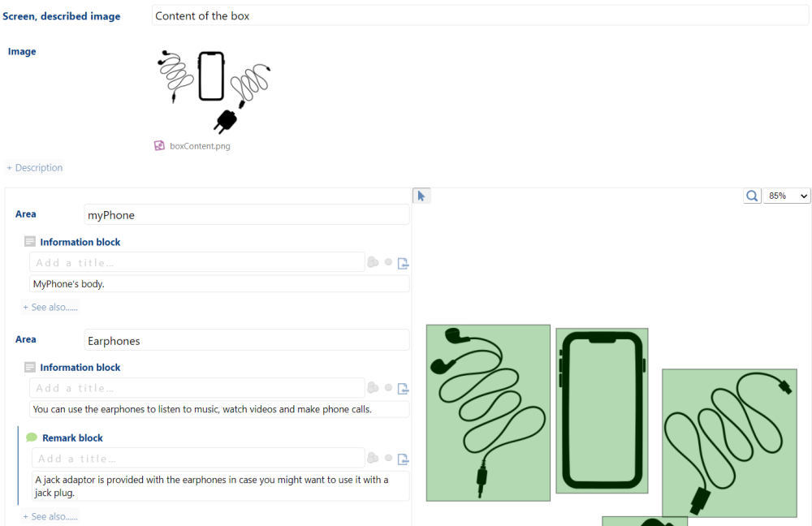Select the green phone area on the canvas
Viewport: 812px width, 526px height.
(x=602, y=411)
